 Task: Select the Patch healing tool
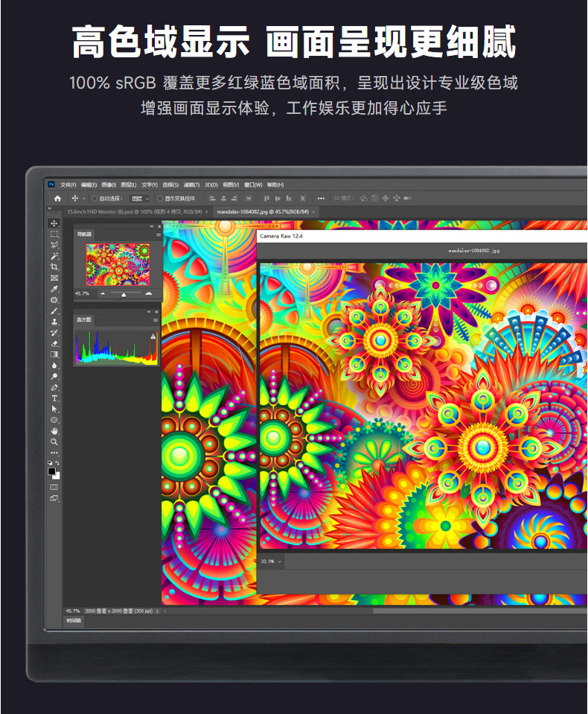tap(54, 299)
